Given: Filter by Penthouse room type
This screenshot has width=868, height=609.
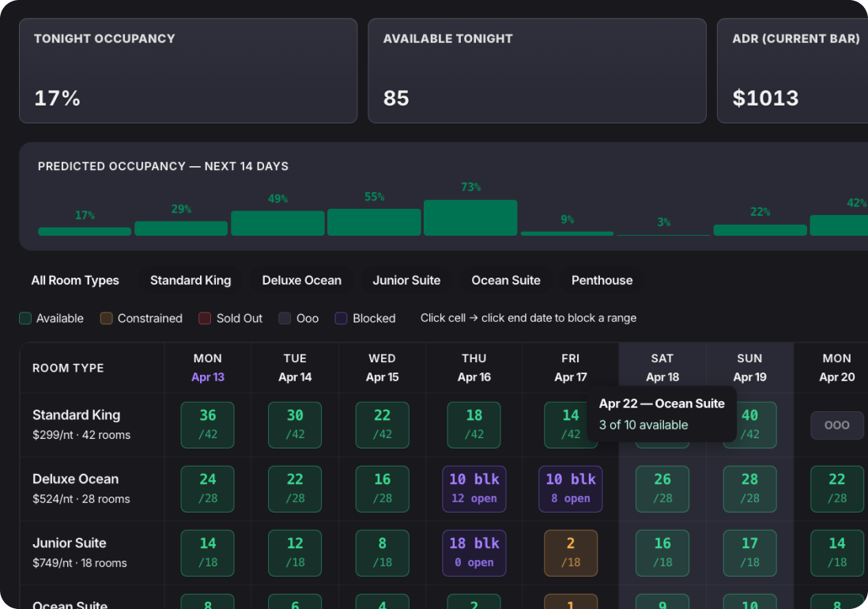Looking at the screenshot, I should [602, 280].
